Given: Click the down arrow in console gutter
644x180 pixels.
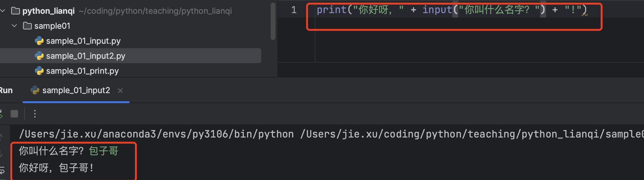Looking at the screenshot, I should (x=2, y=153).
